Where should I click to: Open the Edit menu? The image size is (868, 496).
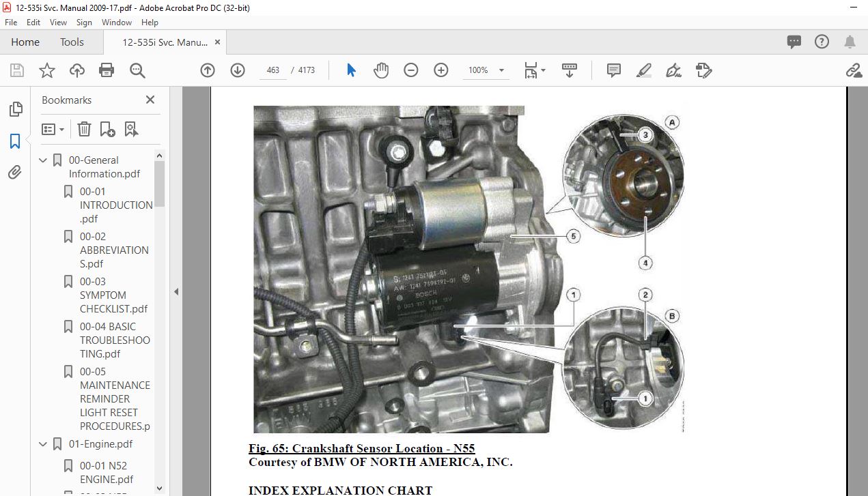tap(33, 23)
